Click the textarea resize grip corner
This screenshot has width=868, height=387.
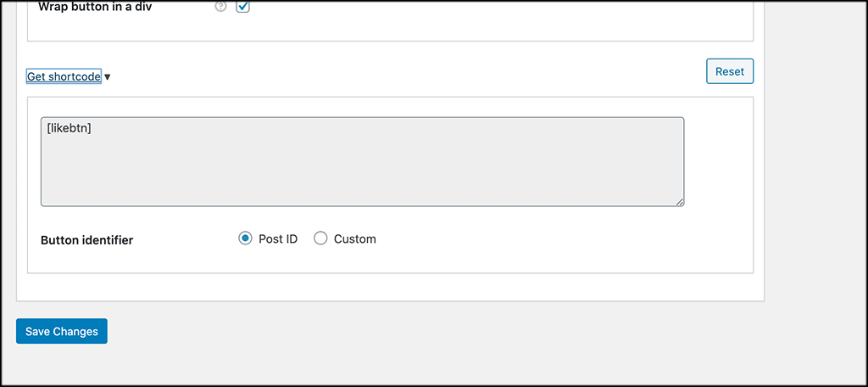coord(679,202)
